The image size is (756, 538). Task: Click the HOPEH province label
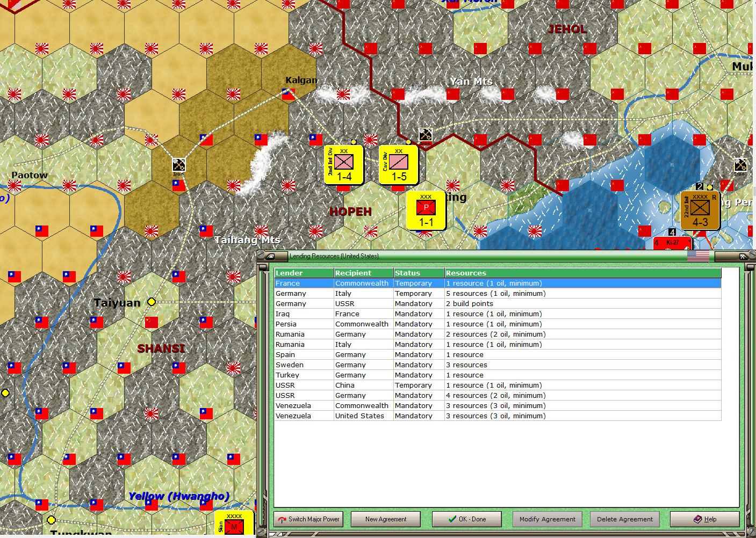click(350, 212)
